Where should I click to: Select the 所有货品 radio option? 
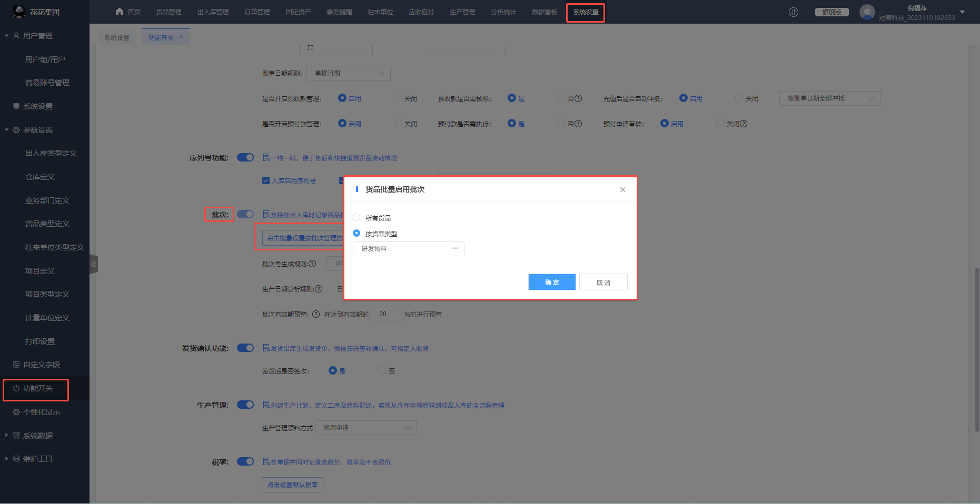click(357, 217)
